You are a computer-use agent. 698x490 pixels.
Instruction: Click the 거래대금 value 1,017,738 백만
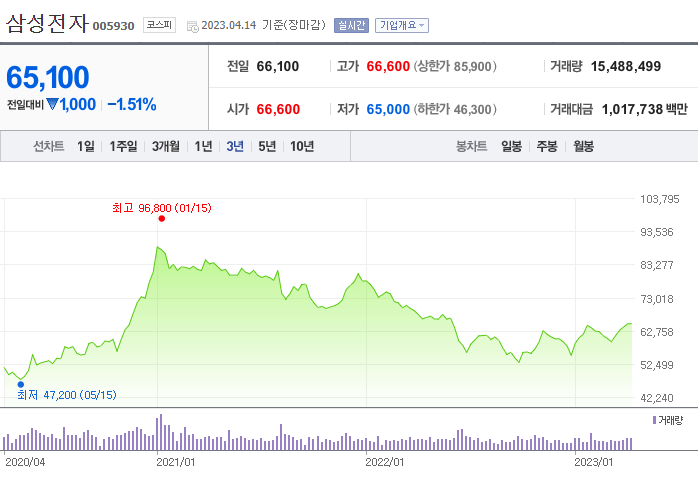645,109
